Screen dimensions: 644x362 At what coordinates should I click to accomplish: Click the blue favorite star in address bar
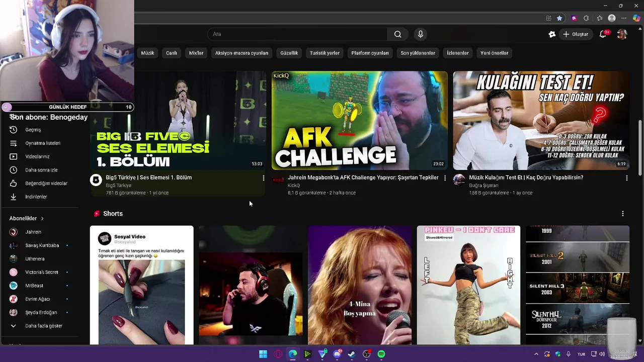[559, 18]
